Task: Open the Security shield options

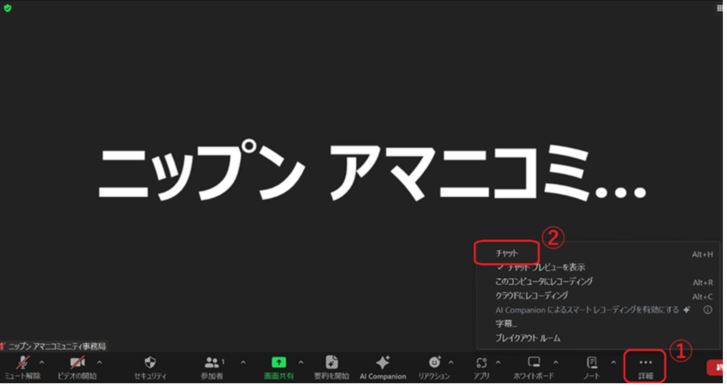Action: [x=150, y=368]
